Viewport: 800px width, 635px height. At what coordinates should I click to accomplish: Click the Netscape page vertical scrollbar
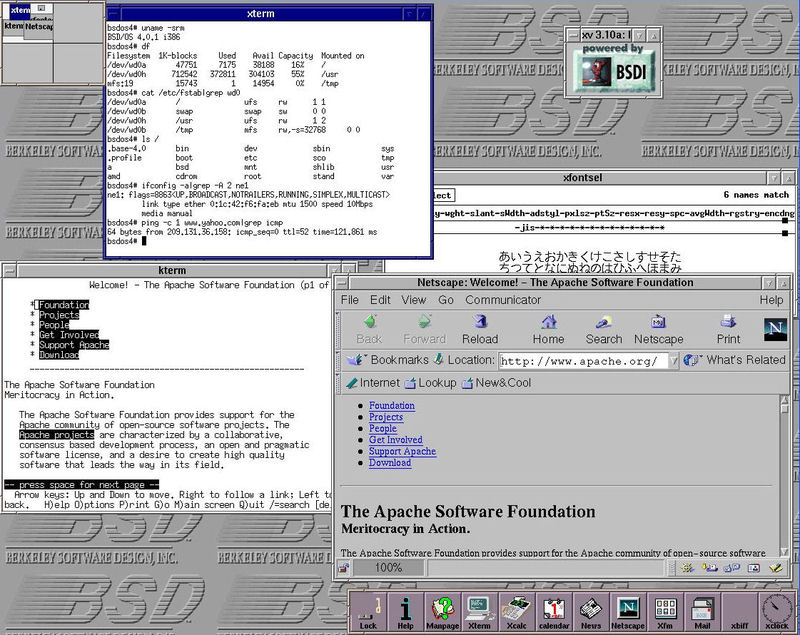click(784, 474)
